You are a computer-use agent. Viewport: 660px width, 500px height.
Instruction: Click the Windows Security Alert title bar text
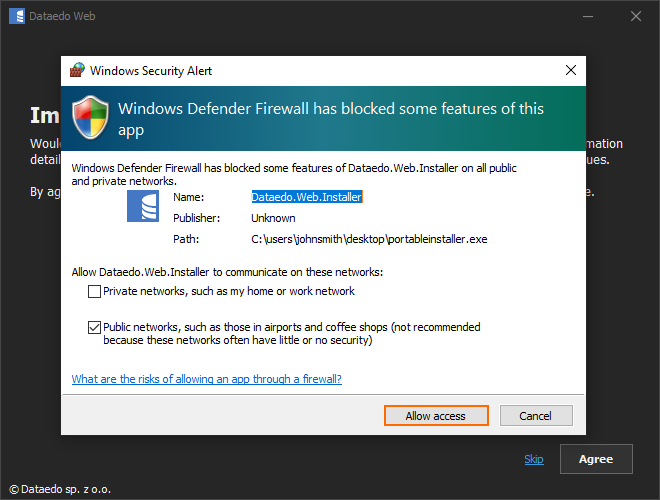pyautogui.click(x=151, y=71)
